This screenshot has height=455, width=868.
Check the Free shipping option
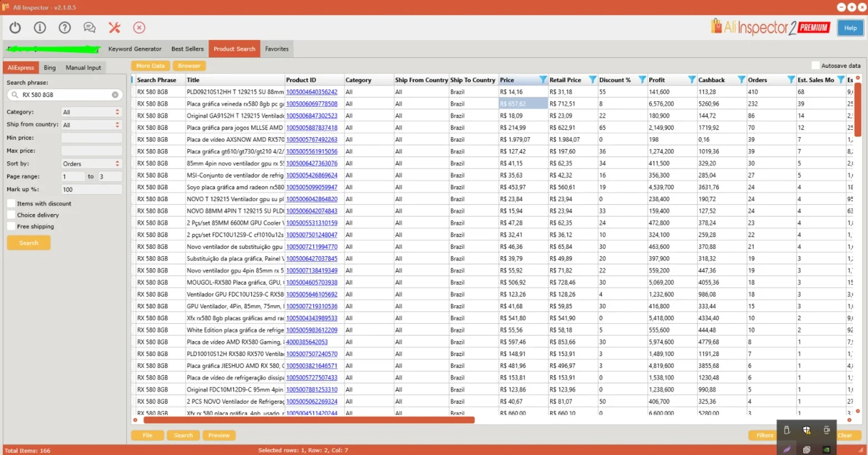pos(11,226)
